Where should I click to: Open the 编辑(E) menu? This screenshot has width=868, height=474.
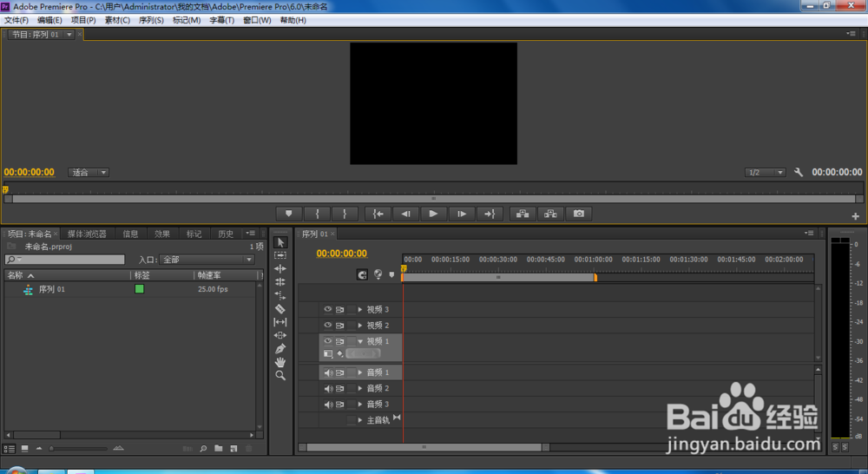click(49, 20)
